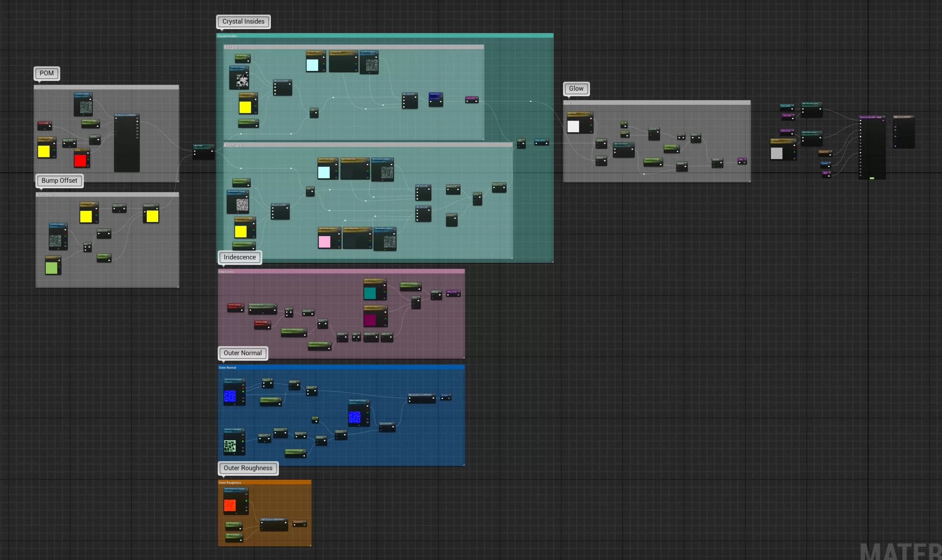Select the ParallaxOcclusionMapping node
This screenshot has height=560, width=942.
click(x=127, y=143)
